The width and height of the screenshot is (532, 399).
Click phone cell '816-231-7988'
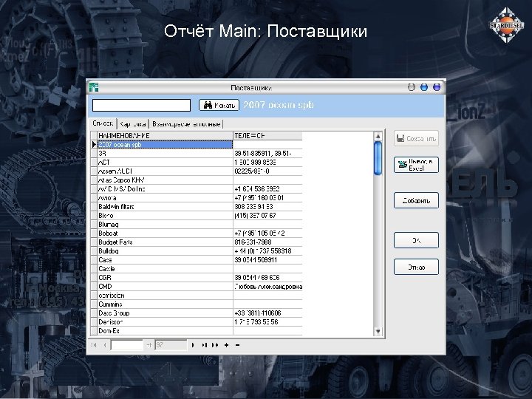[x=267, y=242]
